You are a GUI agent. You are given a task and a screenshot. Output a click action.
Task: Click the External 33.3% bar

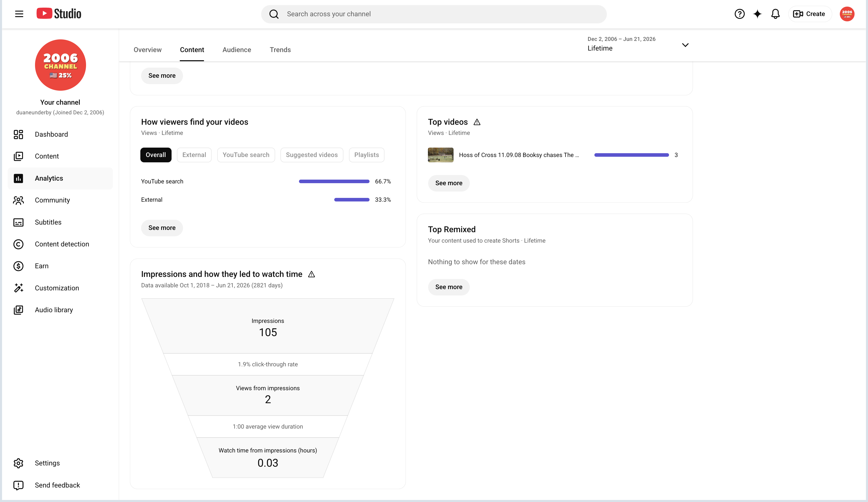tap(352, 200)
